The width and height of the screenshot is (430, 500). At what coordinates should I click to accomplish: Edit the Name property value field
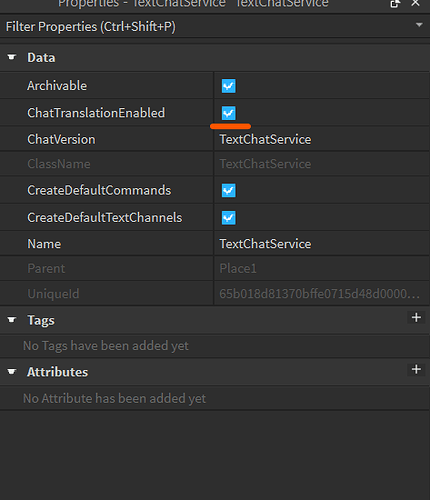(322, 244)
